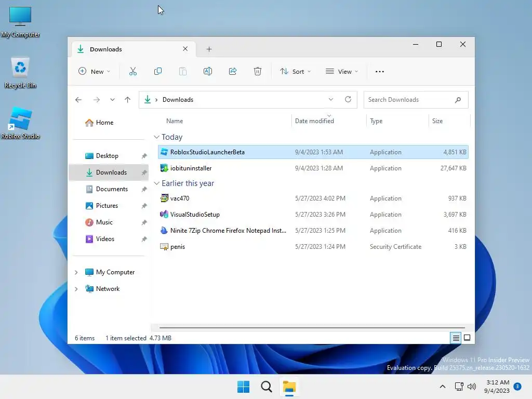The image size is (532, 399).
Task: Go up one folder level arrow
Action: pos(128,100)
